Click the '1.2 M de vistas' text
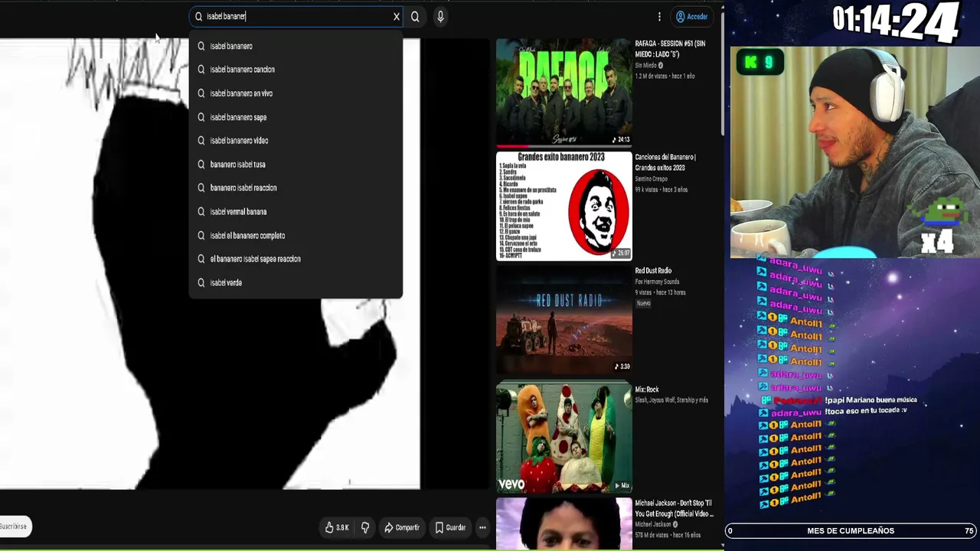 (x=649, y=77)
